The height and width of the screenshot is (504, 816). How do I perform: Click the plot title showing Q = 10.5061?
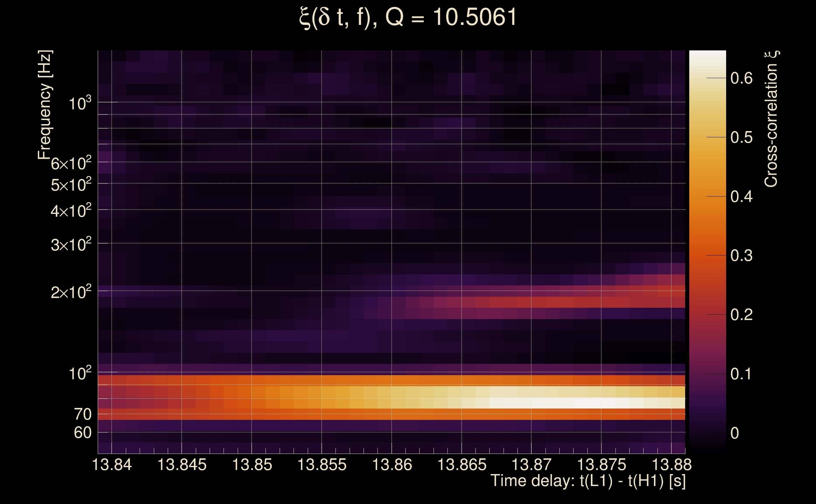(408, 17)
